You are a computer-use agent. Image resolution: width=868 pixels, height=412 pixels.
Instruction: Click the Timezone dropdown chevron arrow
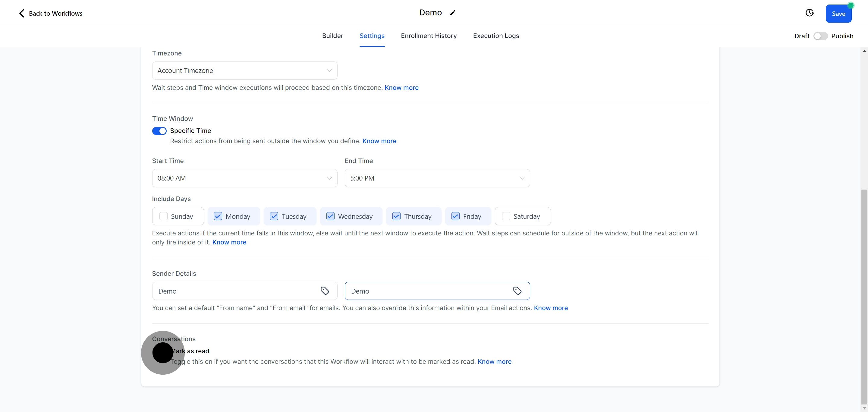[x=329, y=71]
